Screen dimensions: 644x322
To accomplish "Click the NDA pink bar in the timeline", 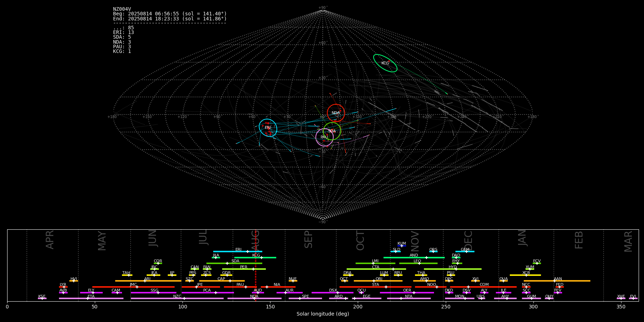I will (x=254, y=298).
